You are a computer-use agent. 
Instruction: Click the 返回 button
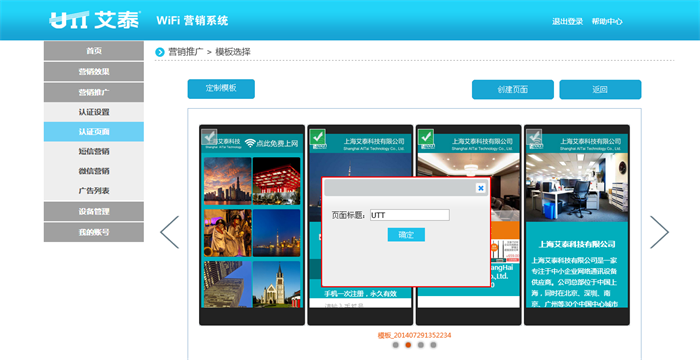[x=600, y=89]
